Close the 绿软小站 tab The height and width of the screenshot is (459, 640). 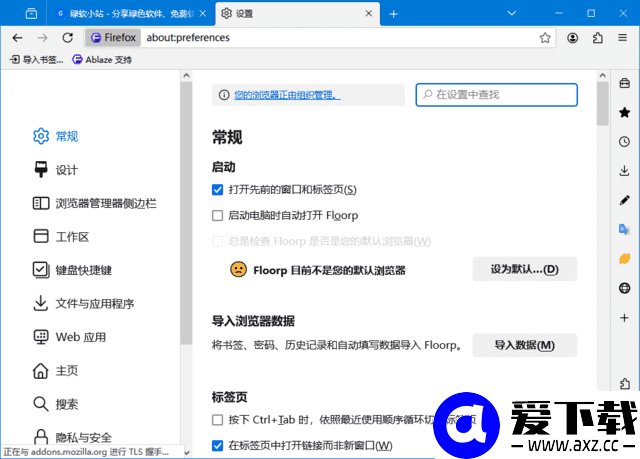(203, 13)
